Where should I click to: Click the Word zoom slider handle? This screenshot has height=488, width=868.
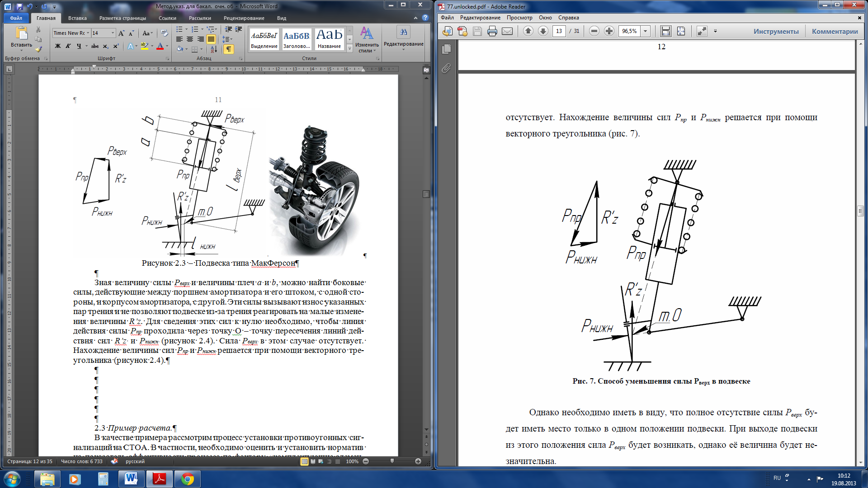click(392, 461)
